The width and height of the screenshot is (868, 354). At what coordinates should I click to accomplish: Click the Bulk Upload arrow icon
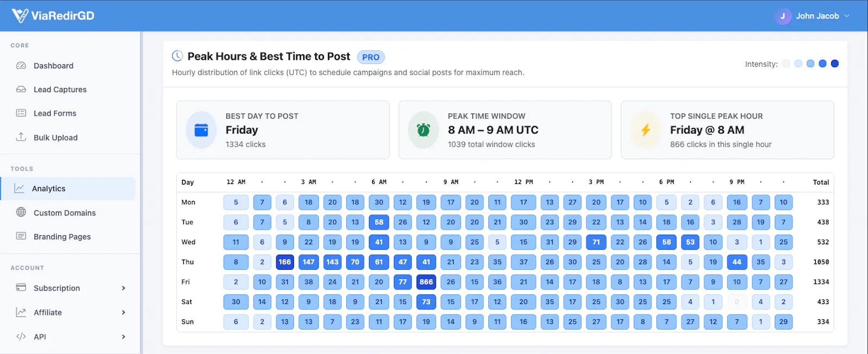(x=21, y=137)
